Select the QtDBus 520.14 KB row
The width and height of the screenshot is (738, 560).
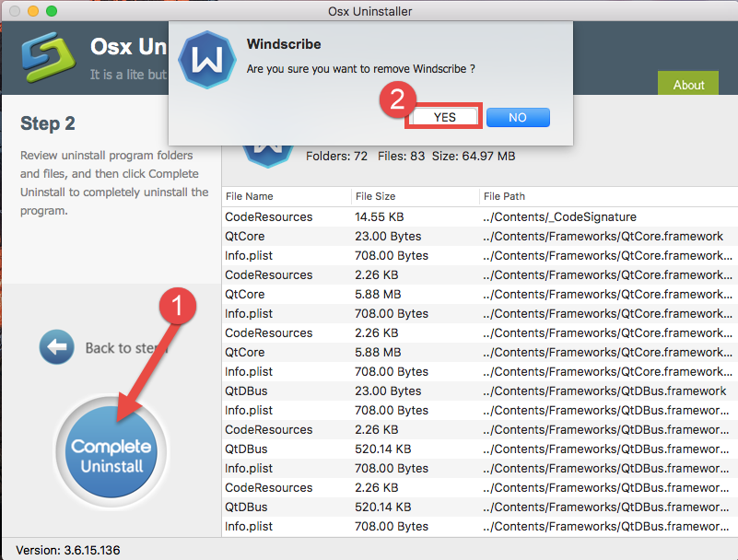(369, 449)
